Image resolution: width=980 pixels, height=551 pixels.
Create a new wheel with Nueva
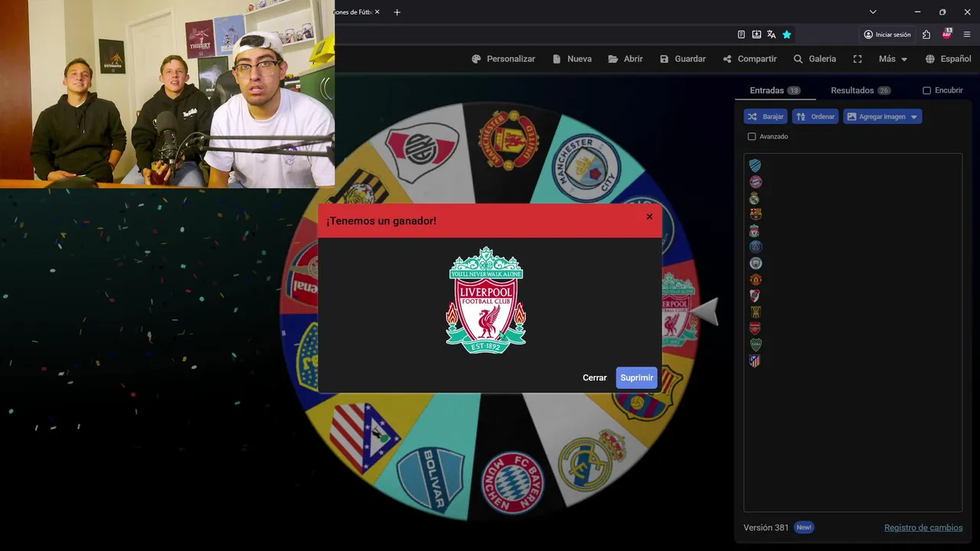tap(571, 59)
